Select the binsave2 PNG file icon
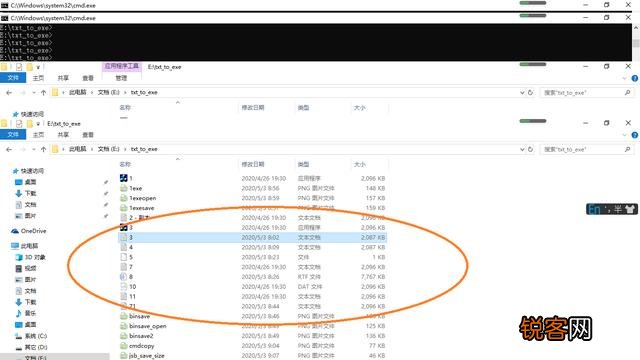 (124, 336)
